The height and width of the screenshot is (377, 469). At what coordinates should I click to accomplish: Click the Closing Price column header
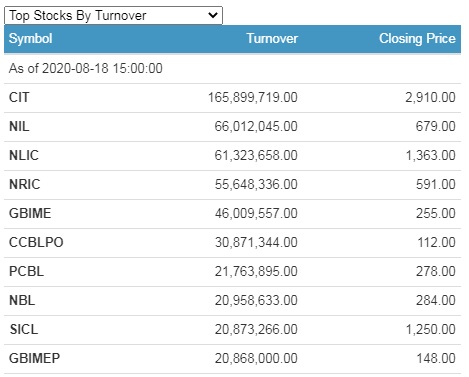tap(417, 38)
